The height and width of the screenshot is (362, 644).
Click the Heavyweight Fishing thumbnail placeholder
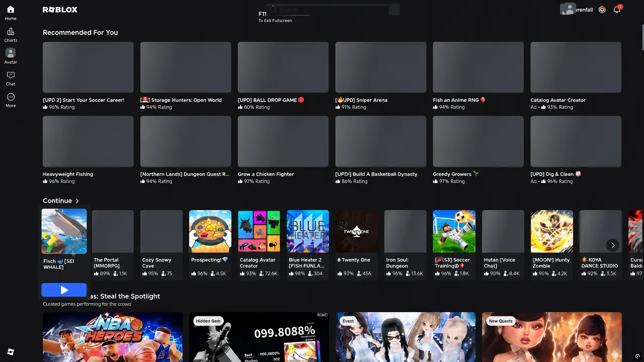(88, 141)
